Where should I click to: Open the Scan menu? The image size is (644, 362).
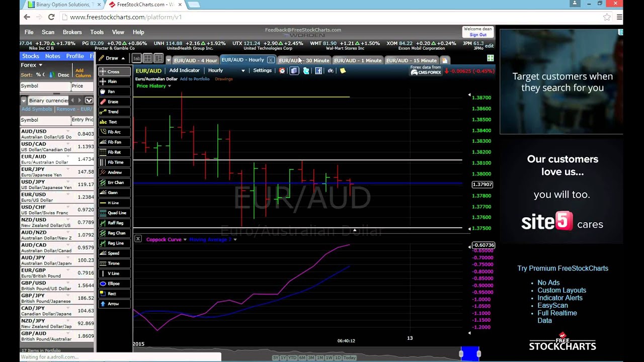point(48,32)
